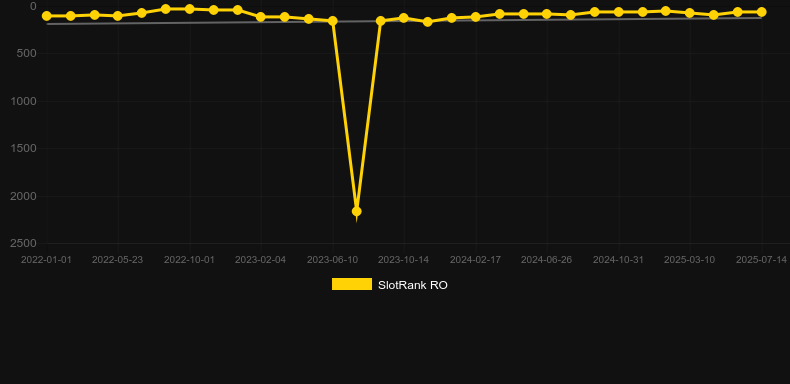Select the data point above 2023-10-14
The image size is (790, 384).
(404, 18)
